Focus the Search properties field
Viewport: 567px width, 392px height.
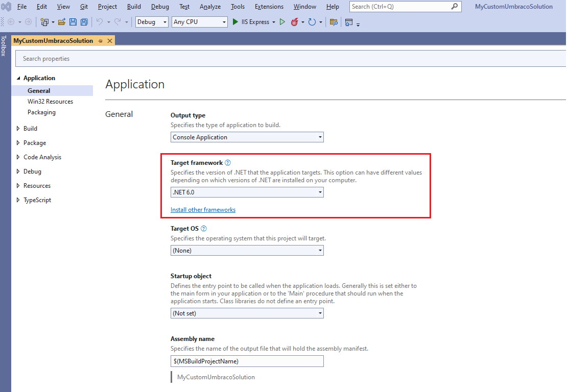(x=290, y=59)
